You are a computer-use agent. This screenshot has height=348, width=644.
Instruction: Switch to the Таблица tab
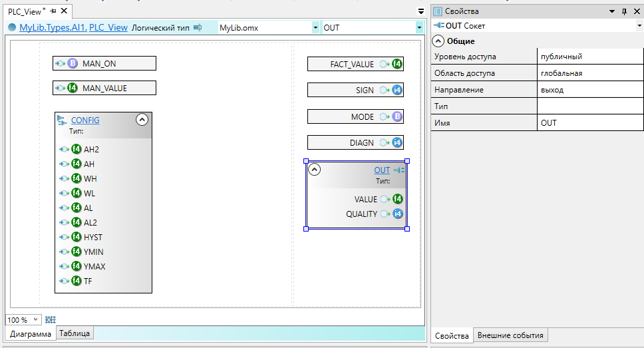(75, 333)
